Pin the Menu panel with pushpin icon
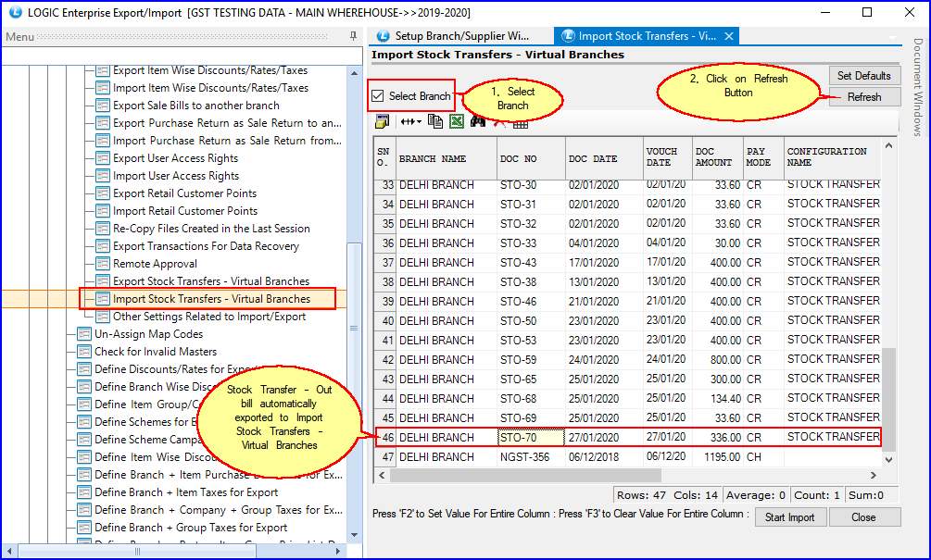 [x=353, y=36]
